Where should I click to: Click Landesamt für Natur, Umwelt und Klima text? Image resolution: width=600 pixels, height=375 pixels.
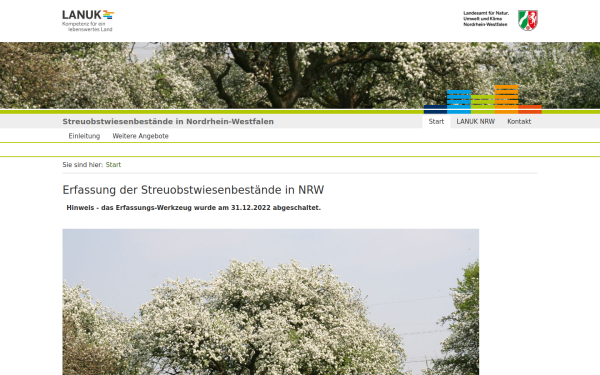(486, 18)
